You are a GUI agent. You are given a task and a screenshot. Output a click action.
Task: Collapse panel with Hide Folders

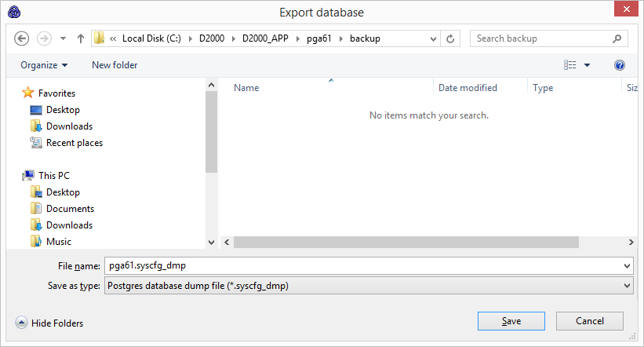coord(49,323)
